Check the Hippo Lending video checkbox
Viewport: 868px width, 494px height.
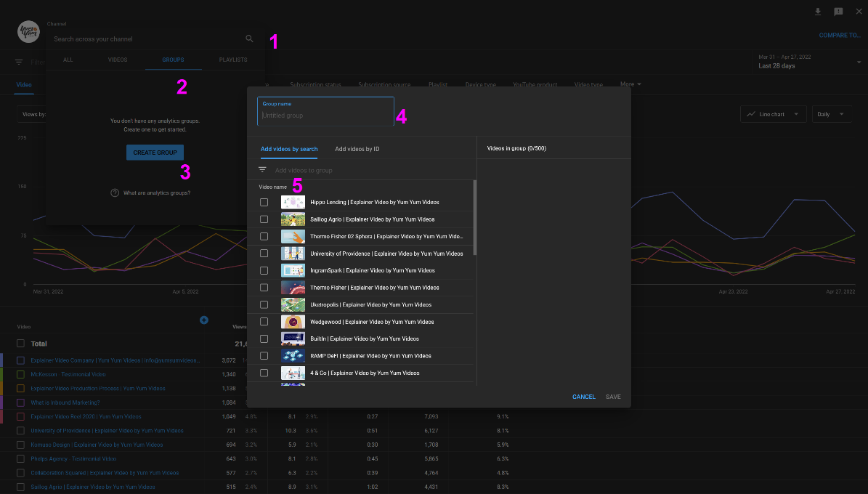point(264,203)
